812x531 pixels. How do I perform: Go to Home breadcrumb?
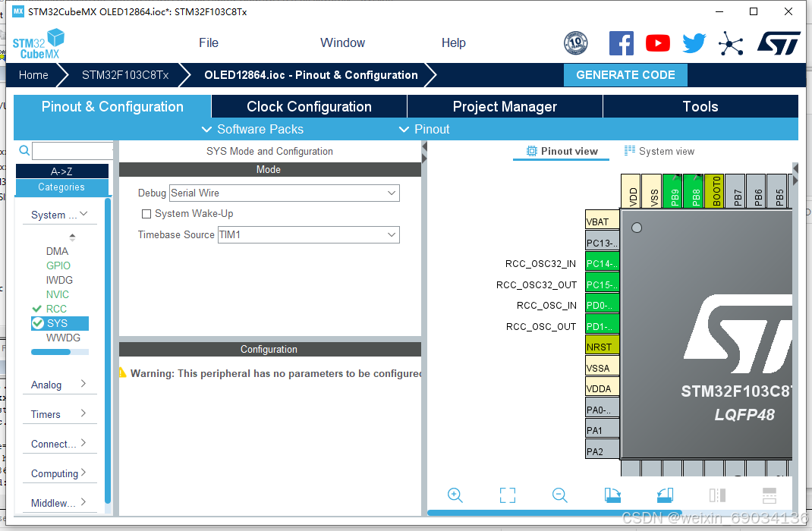pyautogui.click(x=33, y=75)
